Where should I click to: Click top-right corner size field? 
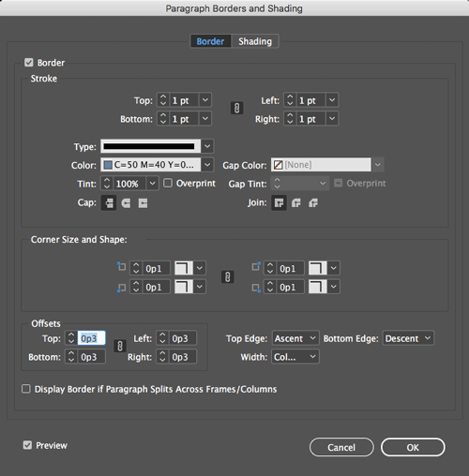[x=290, y=268]
